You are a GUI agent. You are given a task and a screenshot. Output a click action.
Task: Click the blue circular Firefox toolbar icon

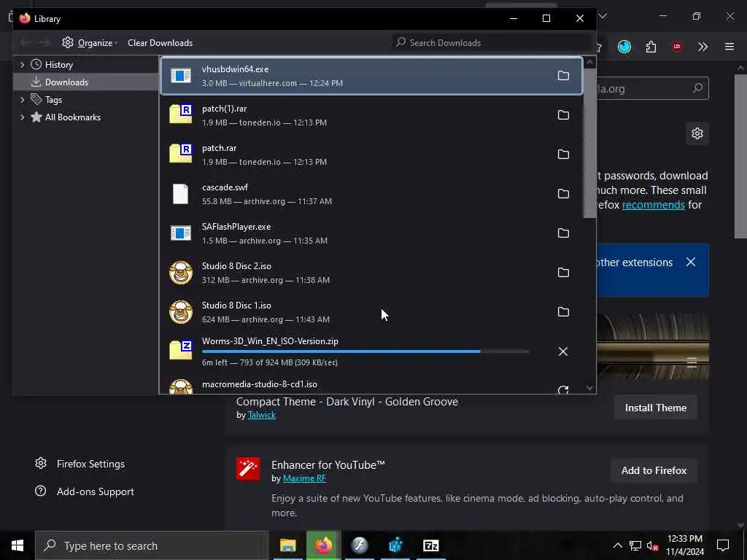click(624, 47)
